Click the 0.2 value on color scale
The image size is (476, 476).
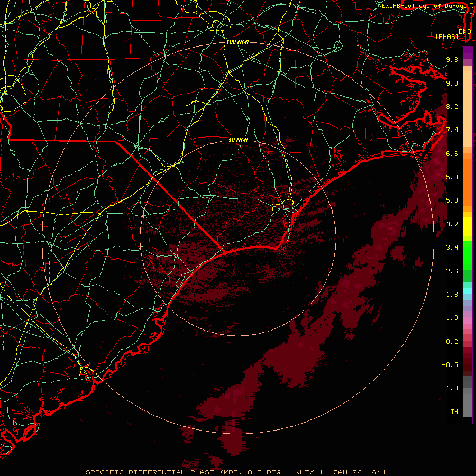pos(452,342)
